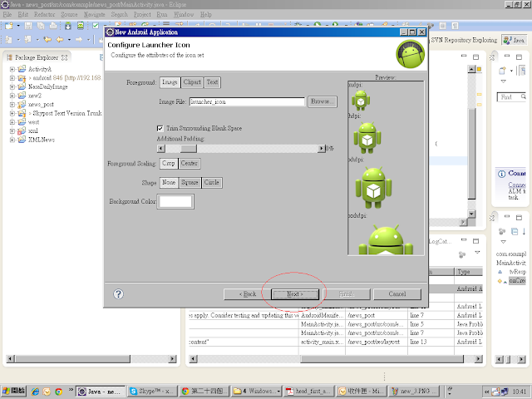Image resolution: width=532 pixels, height=399 pixels.
Task: Click the Previous Annotation toolbar icon
Action: 27,40
